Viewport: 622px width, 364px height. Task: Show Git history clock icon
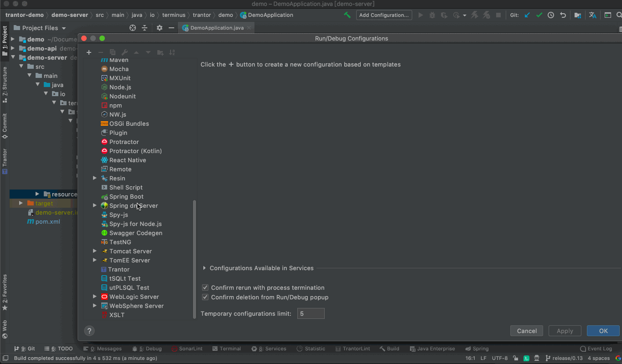551,15
